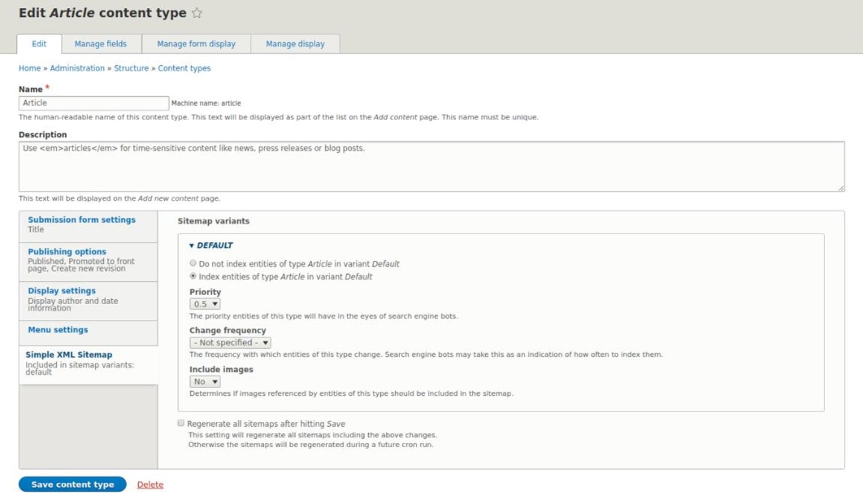The width and height of the screenshot is (863, 504).
Task: Select 'Index entities of type Article' option
Action: pyautogui.click(x=193, y=276)
